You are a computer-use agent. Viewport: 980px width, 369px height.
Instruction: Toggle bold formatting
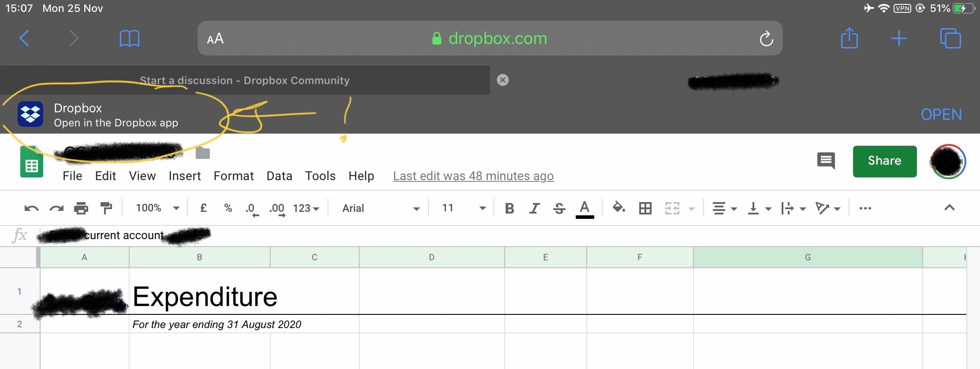click(x=509, y=208)
